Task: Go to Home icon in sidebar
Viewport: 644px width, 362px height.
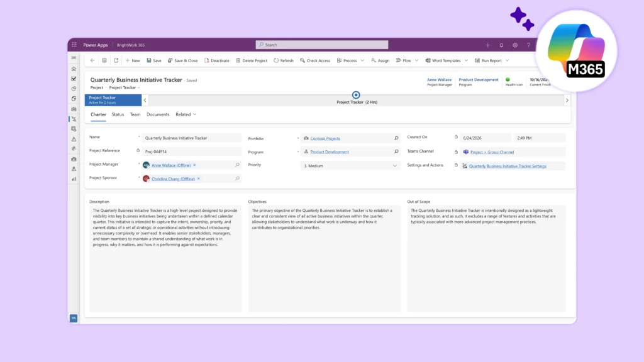Action: point(74,69)
